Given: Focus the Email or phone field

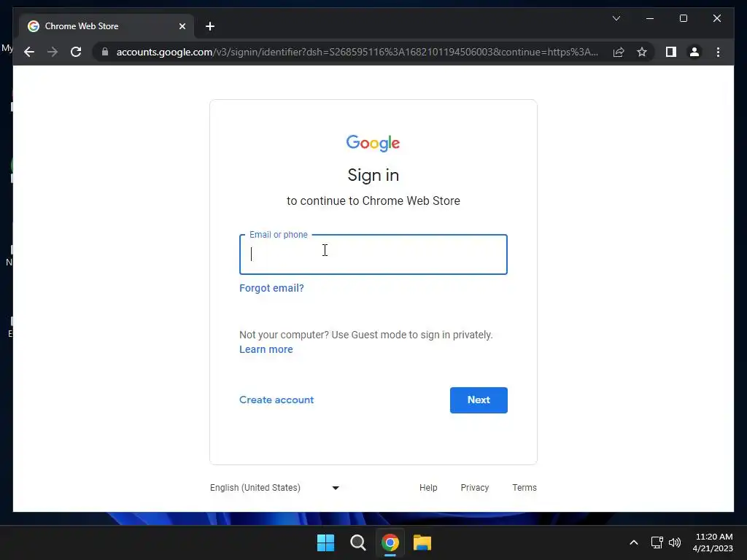Looking at the screenshot, I should (373, 254).
